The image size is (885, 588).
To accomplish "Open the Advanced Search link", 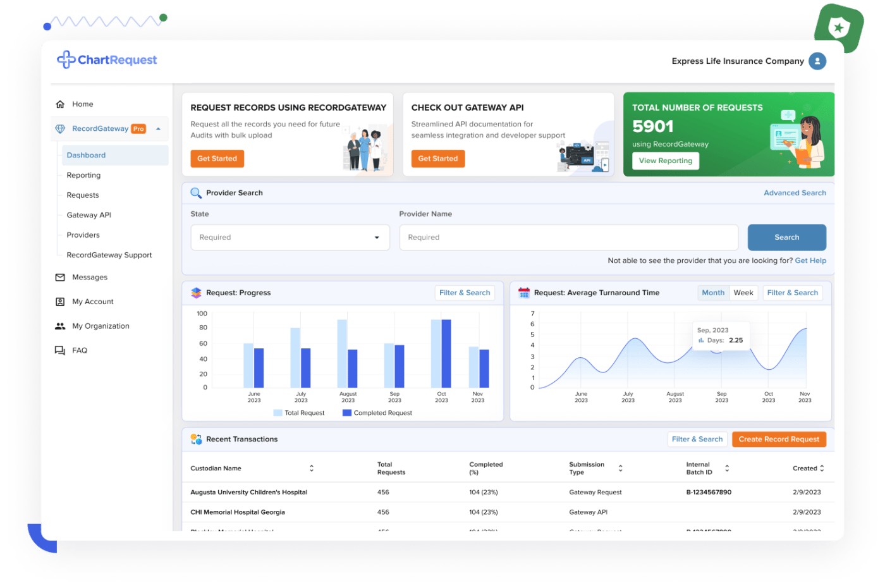I will (x=795, y=193).
